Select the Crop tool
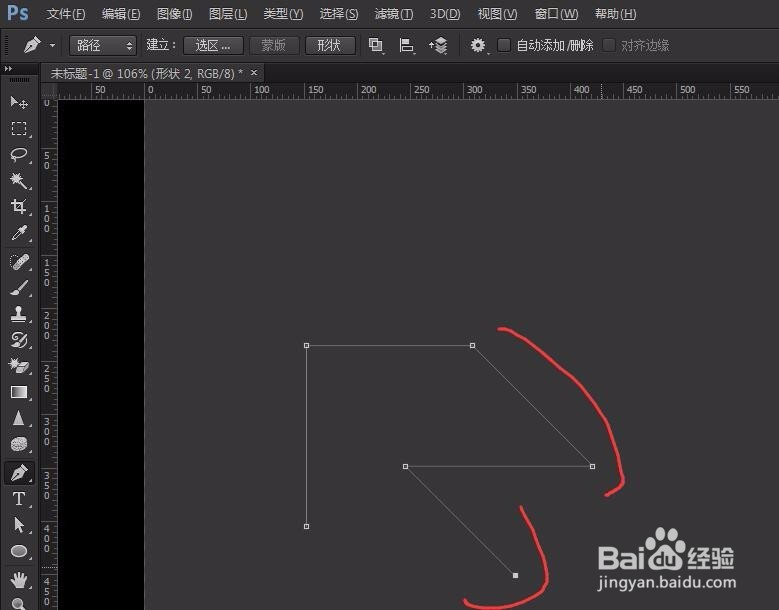This screenshot has width=779, height=610. tap(19, 206)
